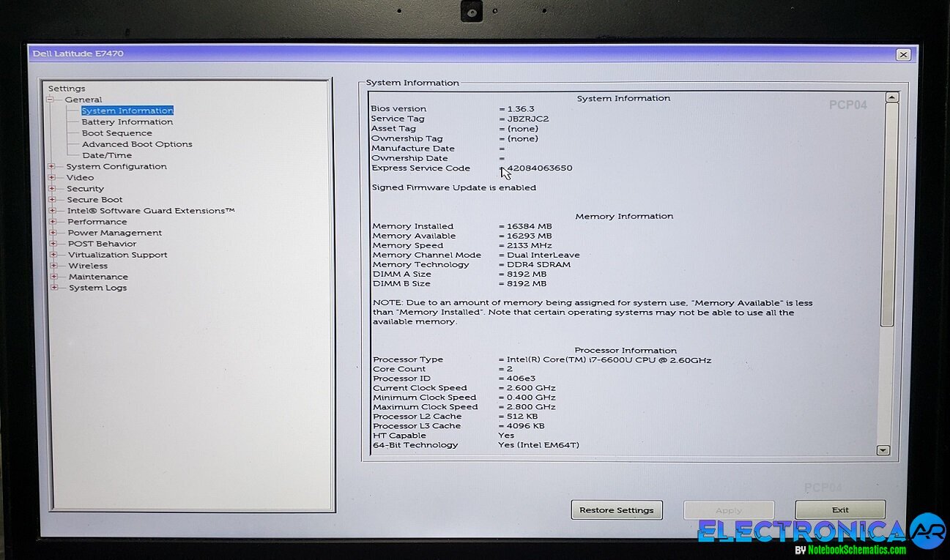Click the Memory Technology value DDR4 SDRAM
Viewport: 950px width, 560px height.
point(538,264)
